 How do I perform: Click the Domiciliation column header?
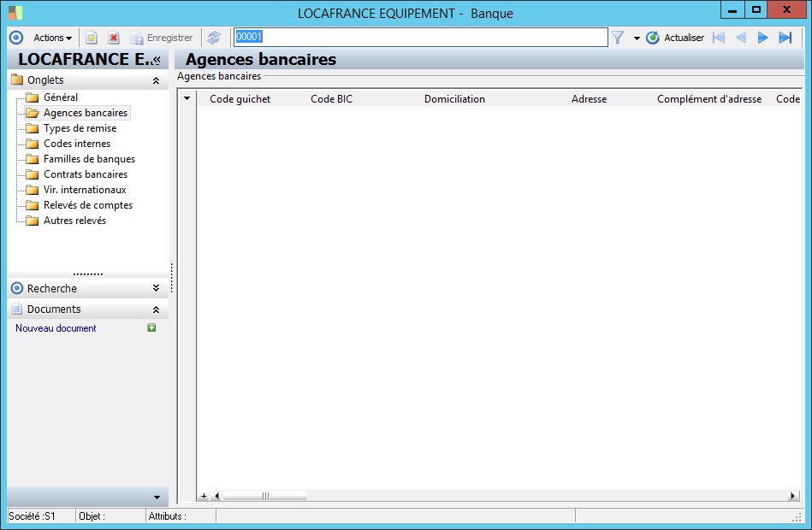(454, 99)
